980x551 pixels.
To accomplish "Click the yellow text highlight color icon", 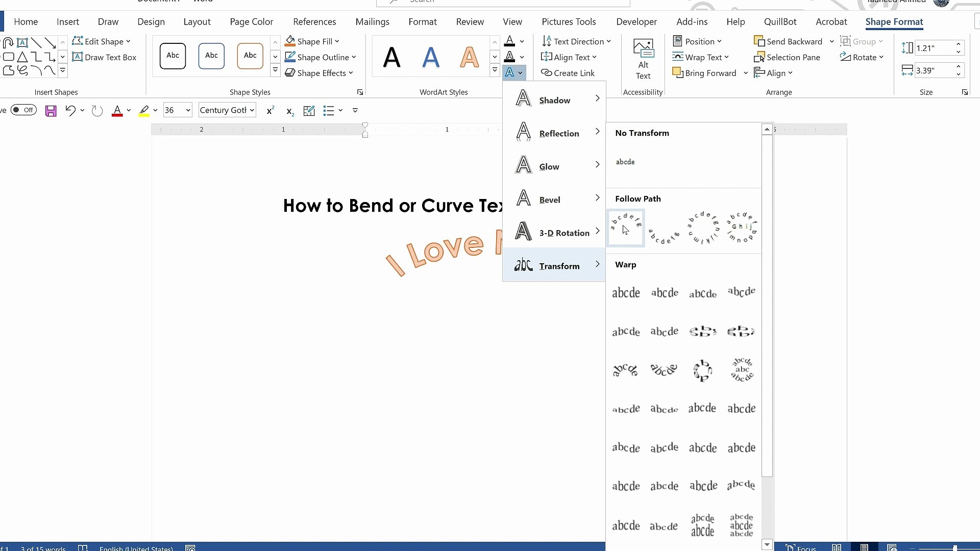I will 144,111.
